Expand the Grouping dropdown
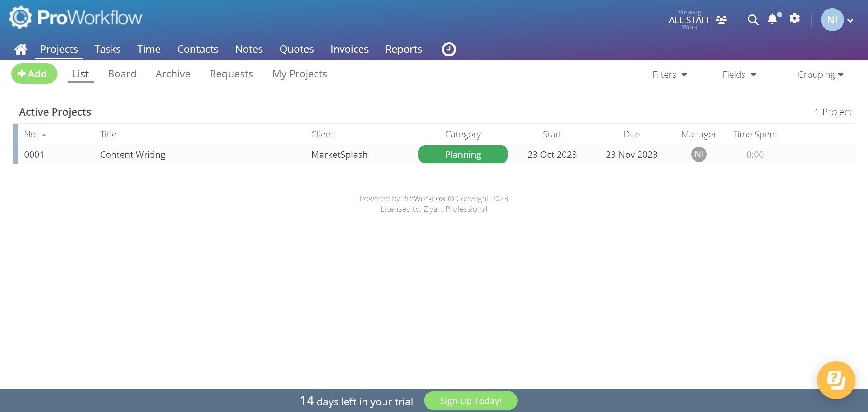868x412 pixels. [820, 74]
